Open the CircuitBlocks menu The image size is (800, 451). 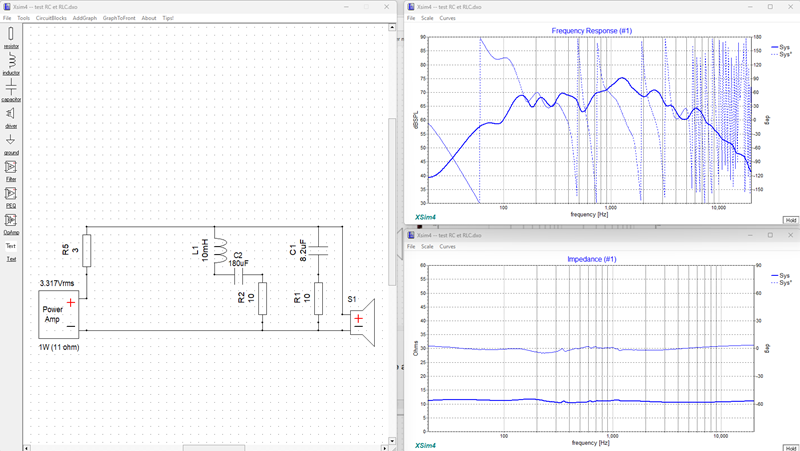[x=51, y=18]
